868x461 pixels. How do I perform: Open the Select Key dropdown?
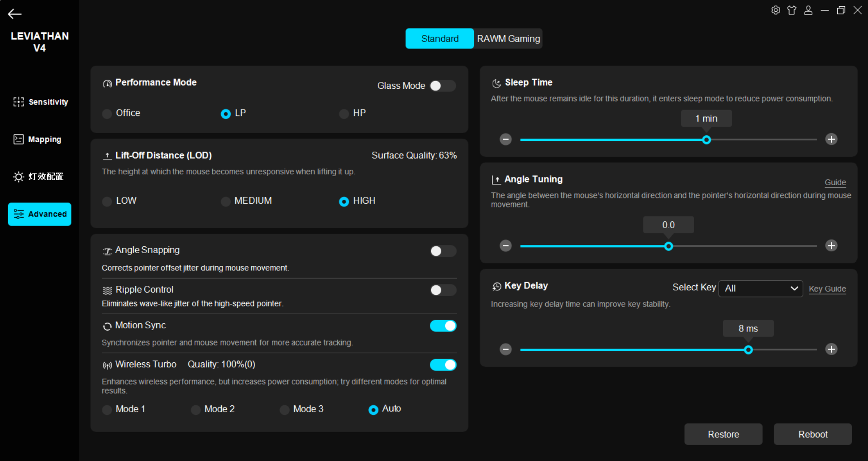(760, 288)
